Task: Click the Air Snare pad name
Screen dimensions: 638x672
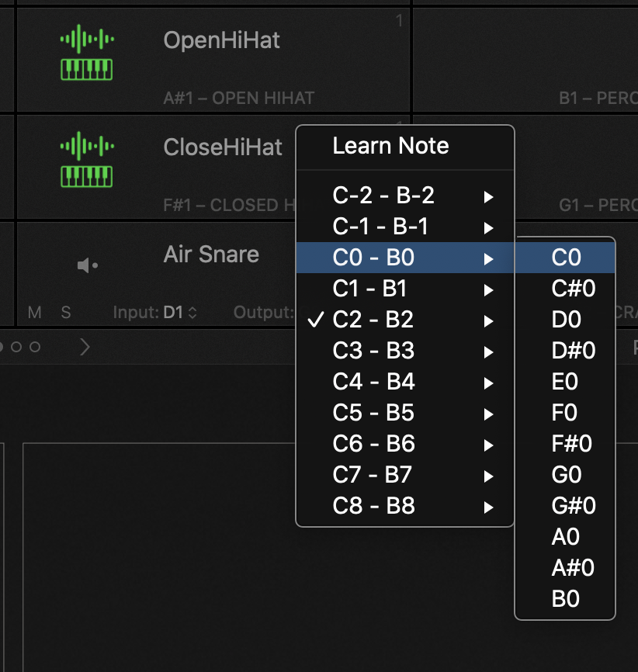Action: pos(211,255)
